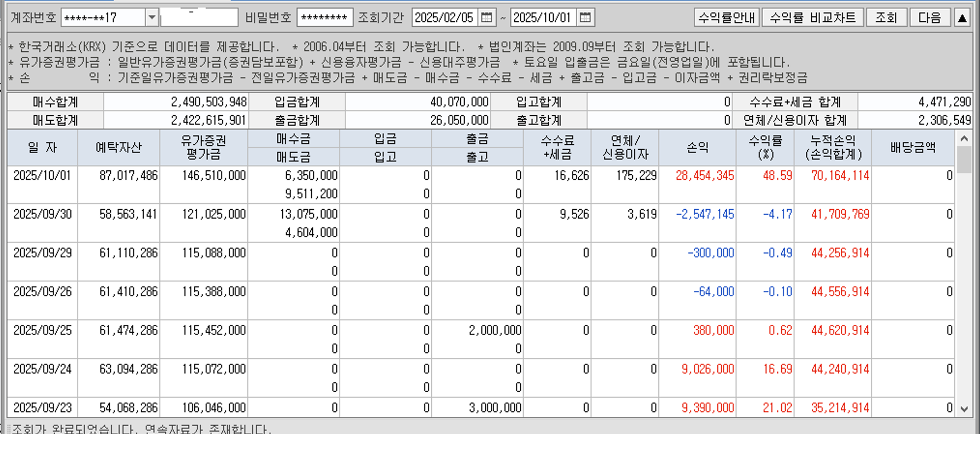This screenshot has width=980, height=472.
Task: Click the 누적손익 column header
Action: [x=833, y=147]
